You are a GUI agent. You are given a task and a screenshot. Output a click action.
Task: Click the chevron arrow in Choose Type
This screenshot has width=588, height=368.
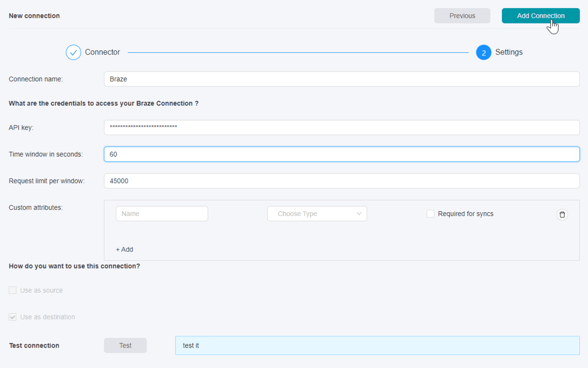point(359,214)
